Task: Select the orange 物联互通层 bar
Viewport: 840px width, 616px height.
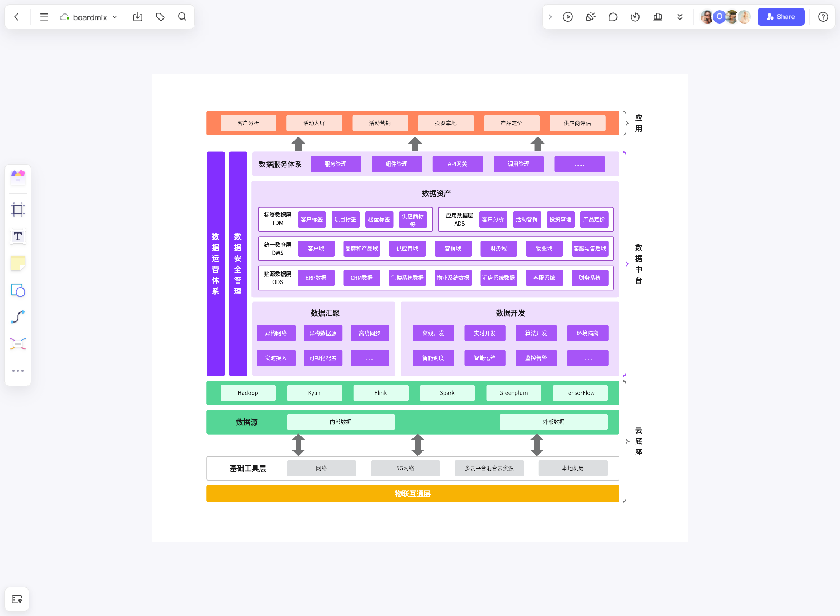Action: click(413, 494)
